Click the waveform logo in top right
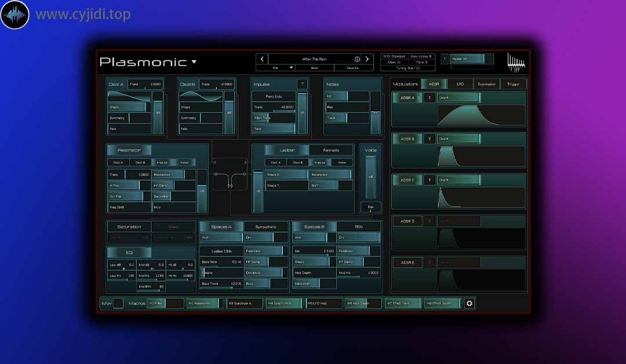This screenshot has height=364, width=626. pyautogui.click(x=516, y=63)
